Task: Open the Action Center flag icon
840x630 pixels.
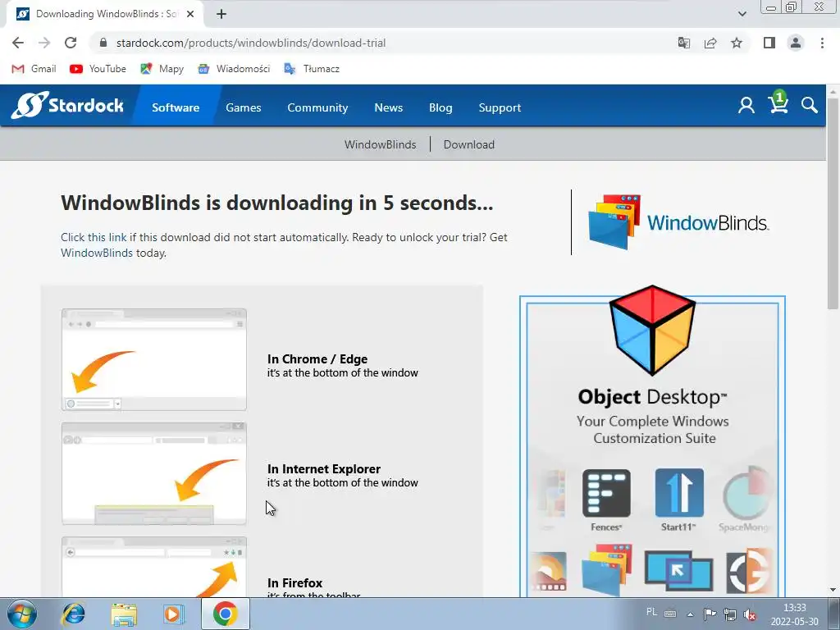Action: pyautogui.click(x=710, y=614)
